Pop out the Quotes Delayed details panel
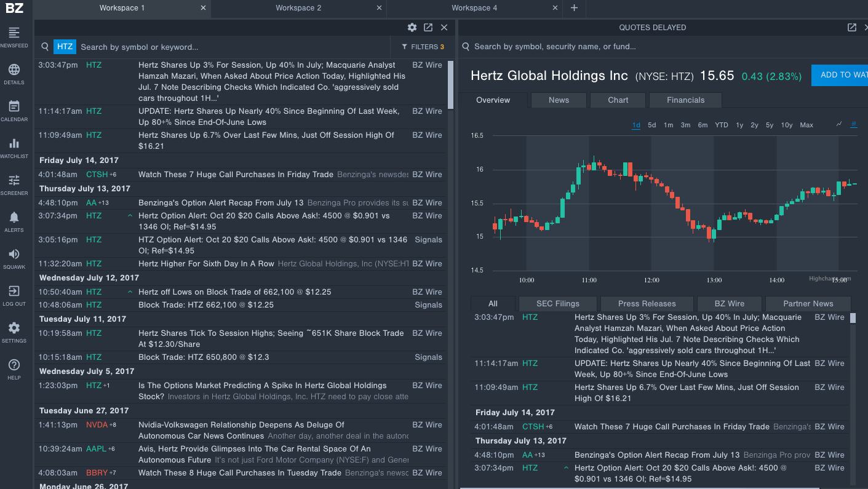868x489 pixels. [852, 27]
